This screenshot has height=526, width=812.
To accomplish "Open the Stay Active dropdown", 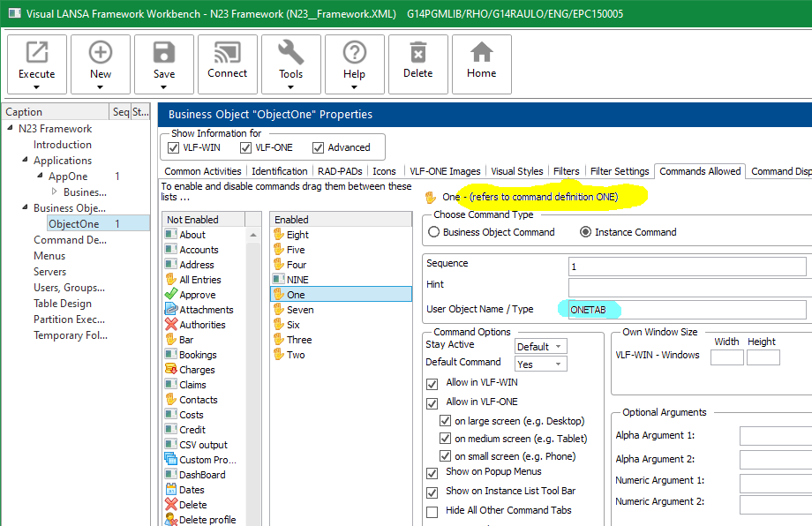I will [x=541, y=346].
